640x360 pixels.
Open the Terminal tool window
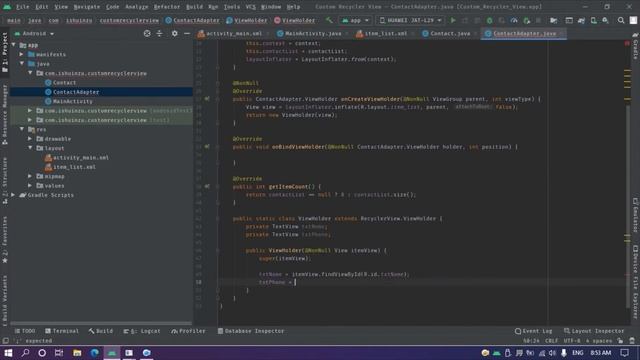62,331
